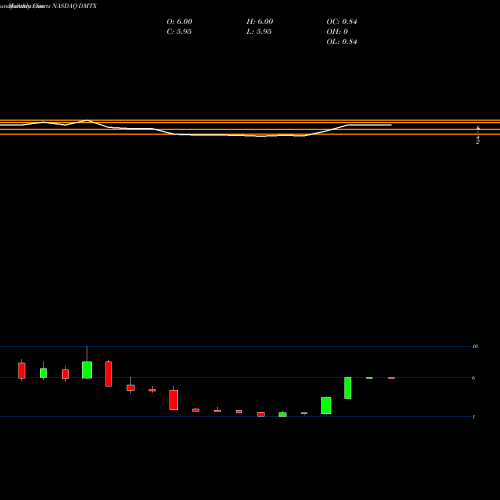Click the 'O: 6.00' open value
This screenshot has height=500, width=500.
pos(179,22)
